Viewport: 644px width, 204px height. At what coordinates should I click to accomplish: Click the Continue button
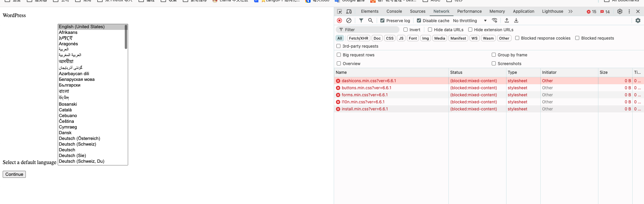pyautogui.click(x=14, y=174)
